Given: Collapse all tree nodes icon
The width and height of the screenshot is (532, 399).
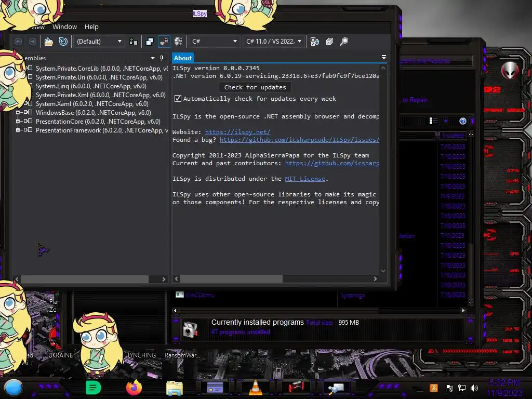Looking at the screenshot, I should click(x=329, y=42).
